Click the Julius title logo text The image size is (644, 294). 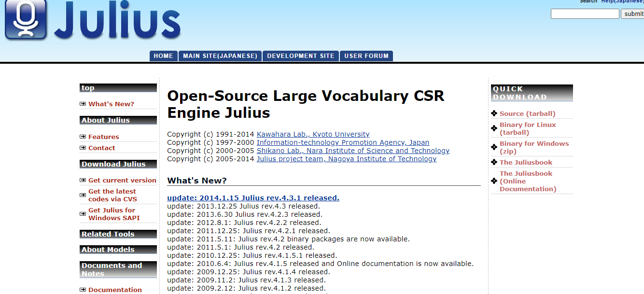[x=118, y=20]
